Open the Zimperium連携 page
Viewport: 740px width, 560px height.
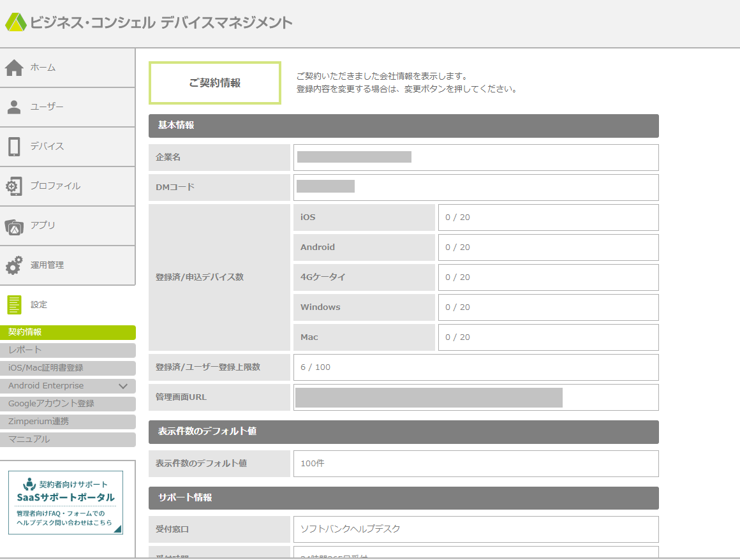(68, 422)
